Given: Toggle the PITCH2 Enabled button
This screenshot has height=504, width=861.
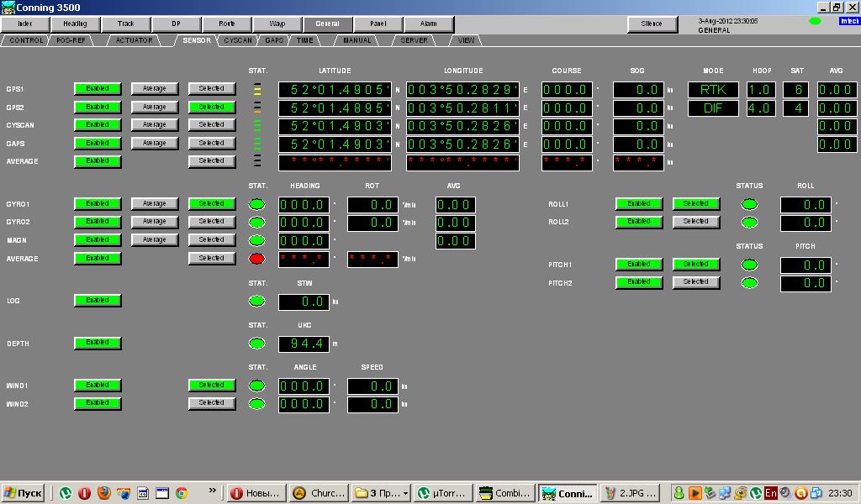Looking at the screenshot, I should click(x=639, y=282).
